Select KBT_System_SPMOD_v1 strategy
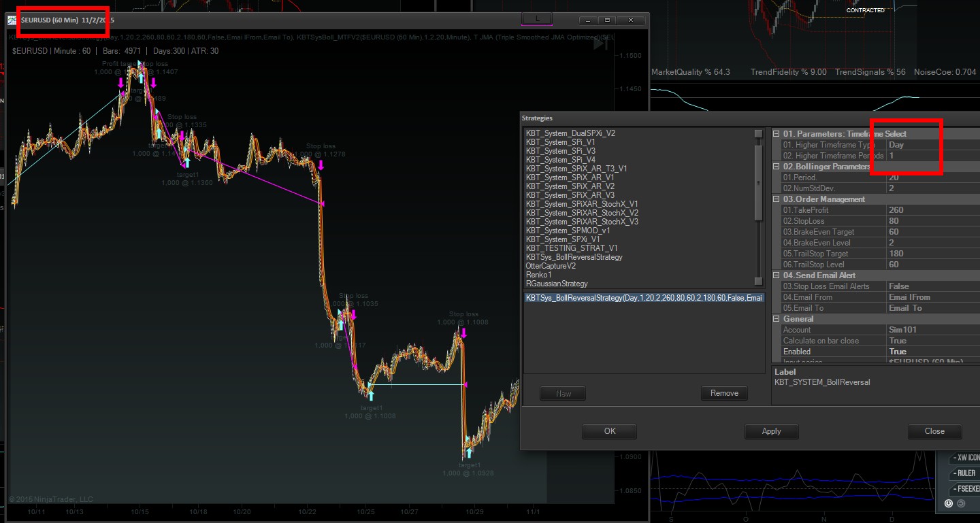Viewport: 980px width, 523px height. click(568, 231)
